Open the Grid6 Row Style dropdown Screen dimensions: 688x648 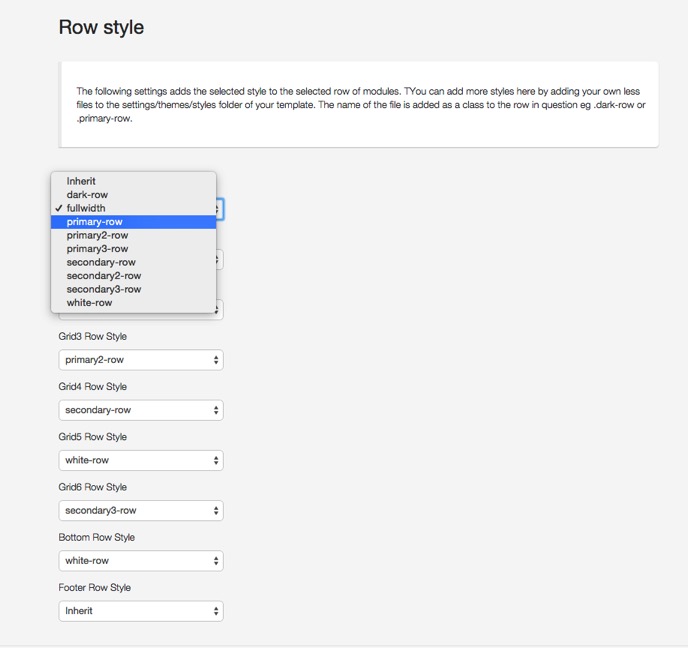(x=141, y=511)
